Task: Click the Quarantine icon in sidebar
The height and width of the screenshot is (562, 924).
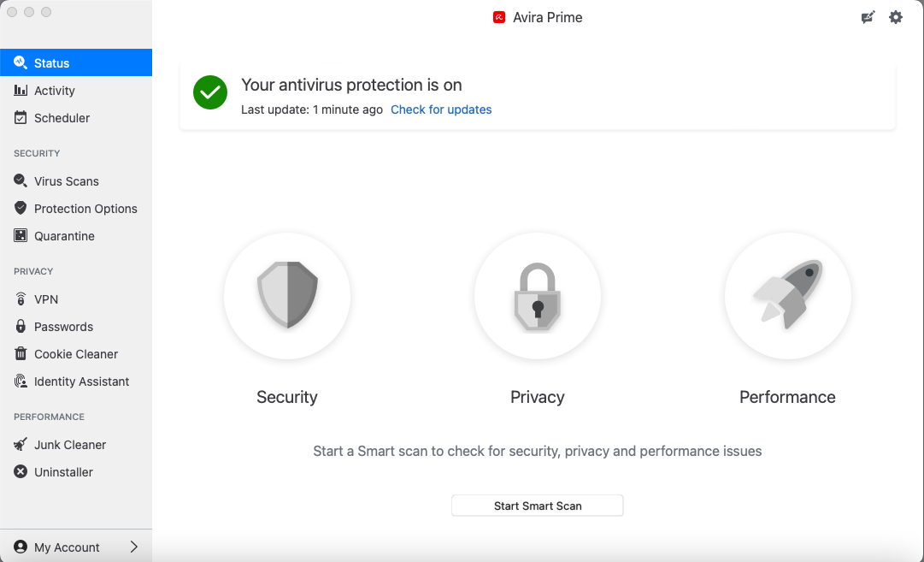Action: pyautogui.click(x=21, y=236)
